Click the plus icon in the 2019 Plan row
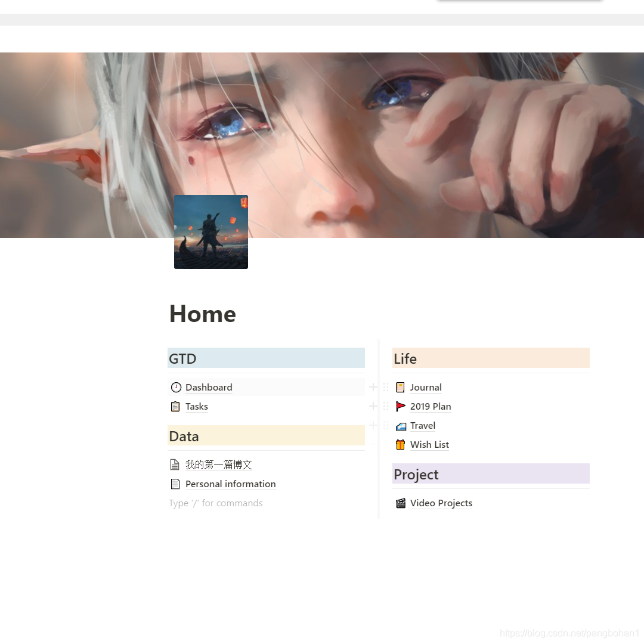 point(373,406)
